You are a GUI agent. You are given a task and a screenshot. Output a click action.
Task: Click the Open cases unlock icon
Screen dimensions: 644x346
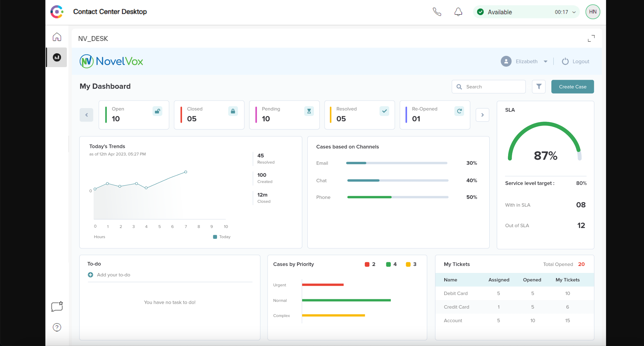coord(157,111)
